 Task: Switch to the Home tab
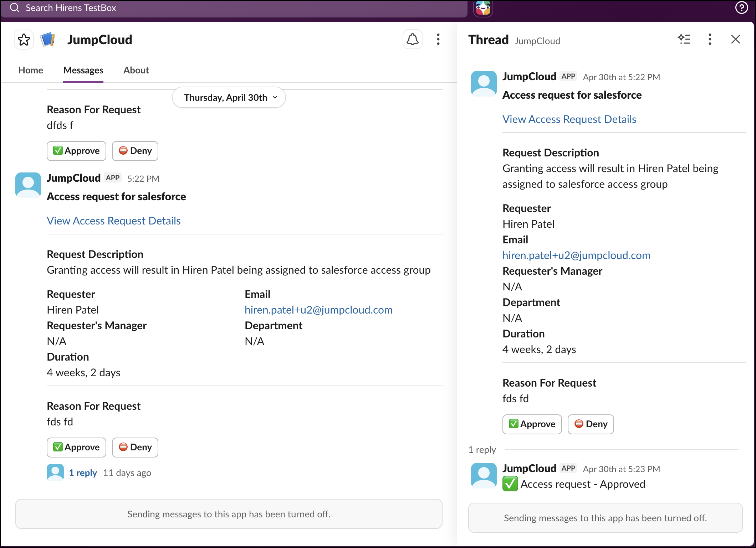tap(31, 70)
